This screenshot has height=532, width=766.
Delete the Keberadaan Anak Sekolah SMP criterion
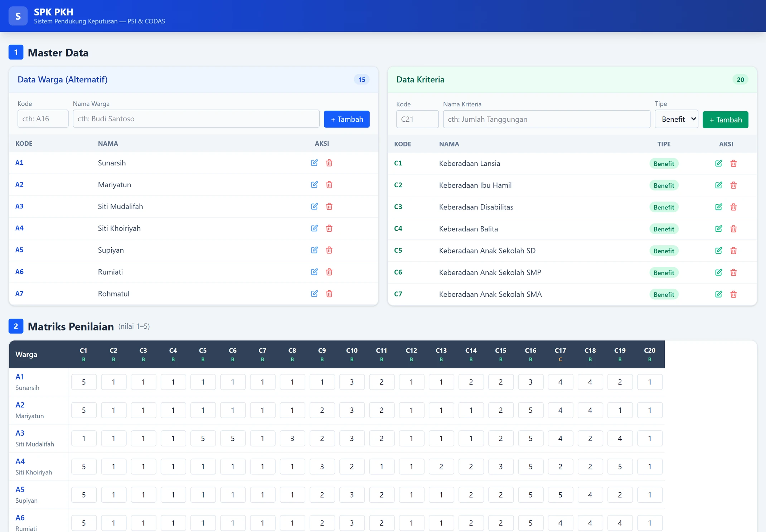[x=733, y=273]
